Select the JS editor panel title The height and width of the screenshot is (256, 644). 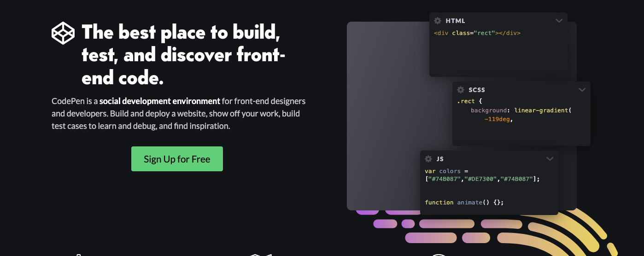pyautogui.click(x=440, y=159)
